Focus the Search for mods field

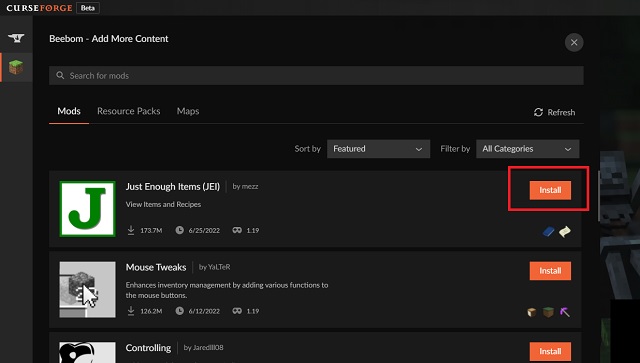316,76
